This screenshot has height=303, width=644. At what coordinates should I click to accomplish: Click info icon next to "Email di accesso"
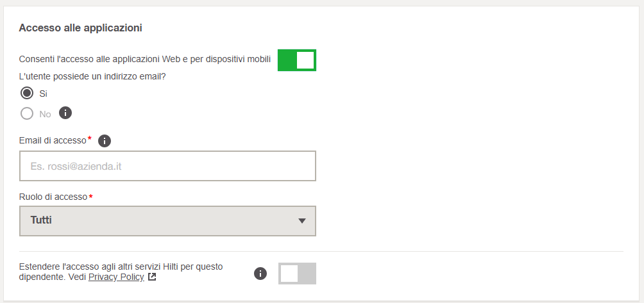click(x=105, y=141)
